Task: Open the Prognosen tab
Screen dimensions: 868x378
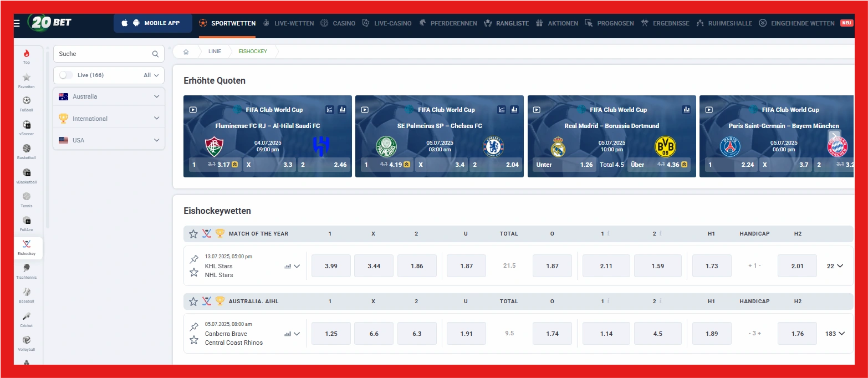Action: click(x=609, y=23)
